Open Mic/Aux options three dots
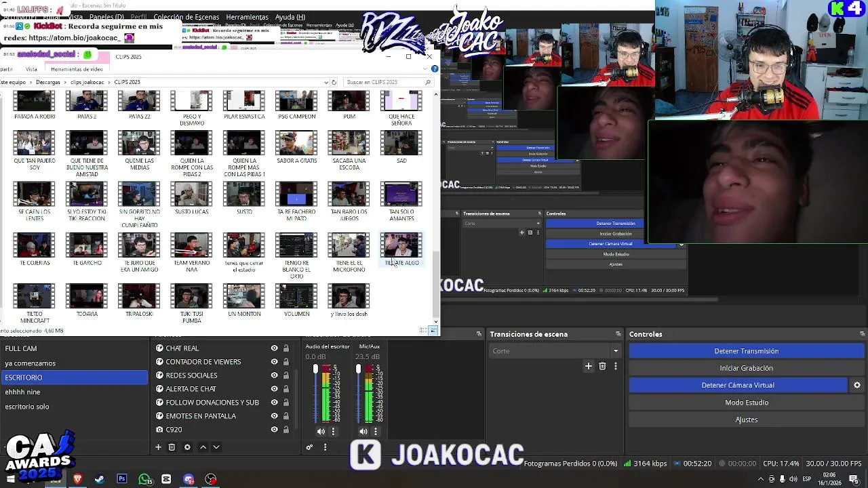This screenshot has width=868, height=488. [376, 432]
